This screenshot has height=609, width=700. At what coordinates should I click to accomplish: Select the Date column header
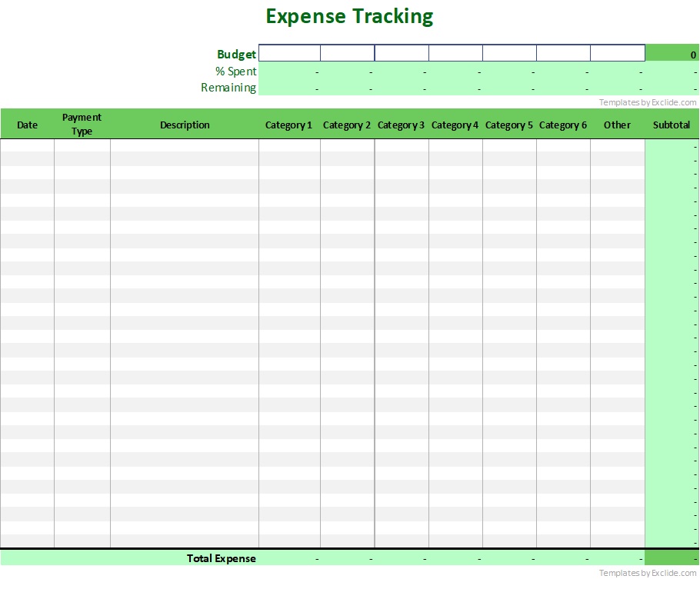[27, 125]
